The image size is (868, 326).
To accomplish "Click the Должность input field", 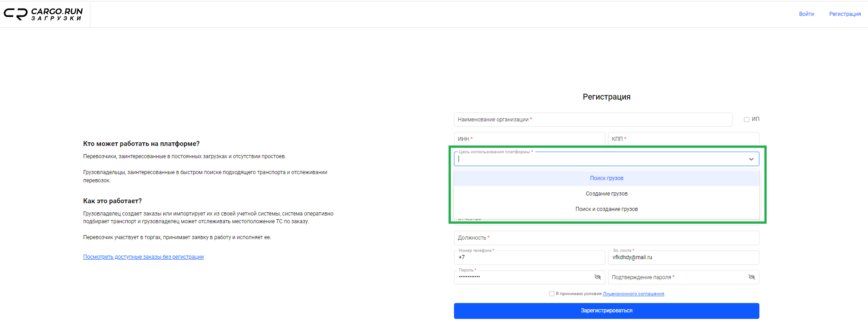I will (x=607, y=238).
